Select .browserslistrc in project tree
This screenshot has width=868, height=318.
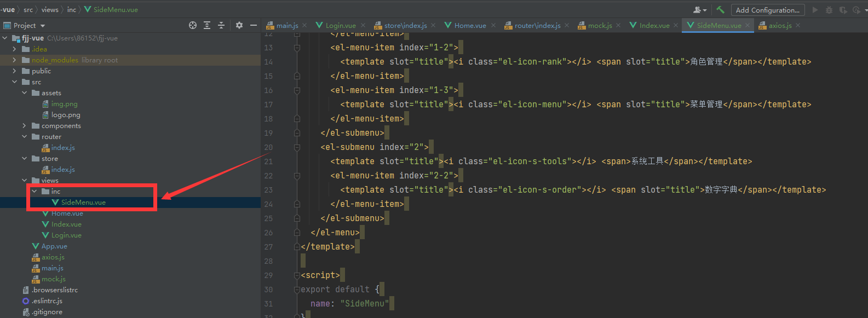(x=50, y=290)
